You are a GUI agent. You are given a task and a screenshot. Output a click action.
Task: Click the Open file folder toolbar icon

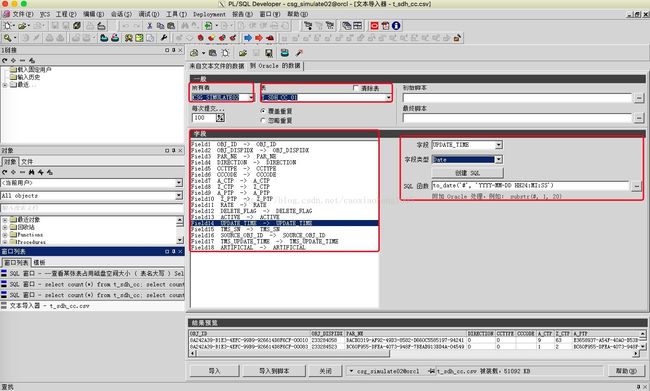[x=21, y=26]
